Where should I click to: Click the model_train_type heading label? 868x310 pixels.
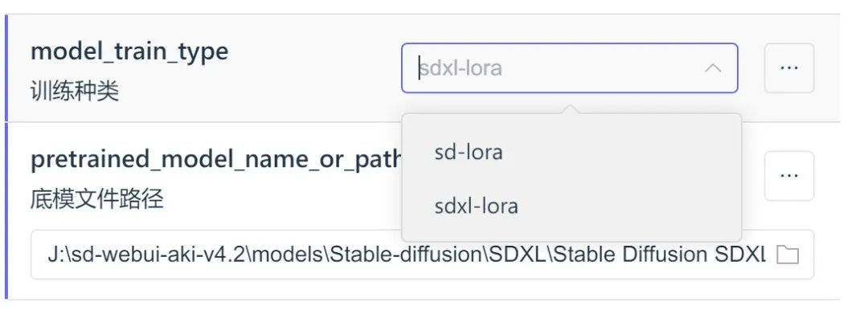[x=129, y=52]
